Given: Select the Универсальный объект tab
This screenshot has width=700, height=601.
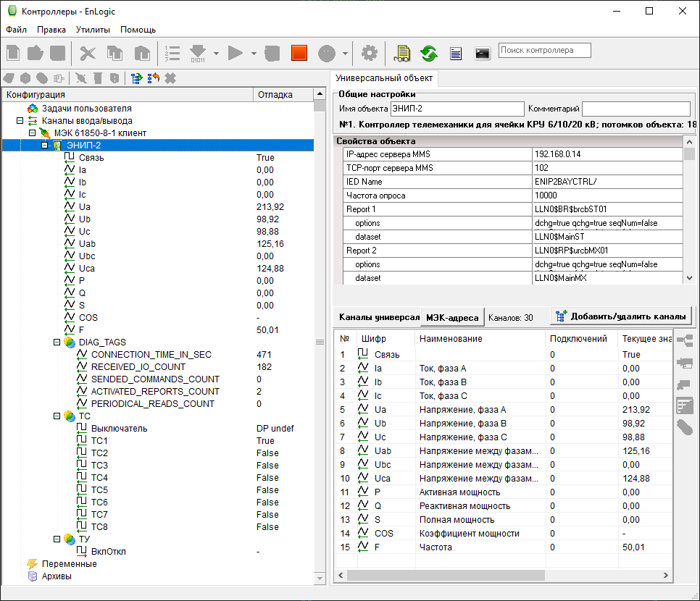Looking at the screenshot, I should pos(383,77).
